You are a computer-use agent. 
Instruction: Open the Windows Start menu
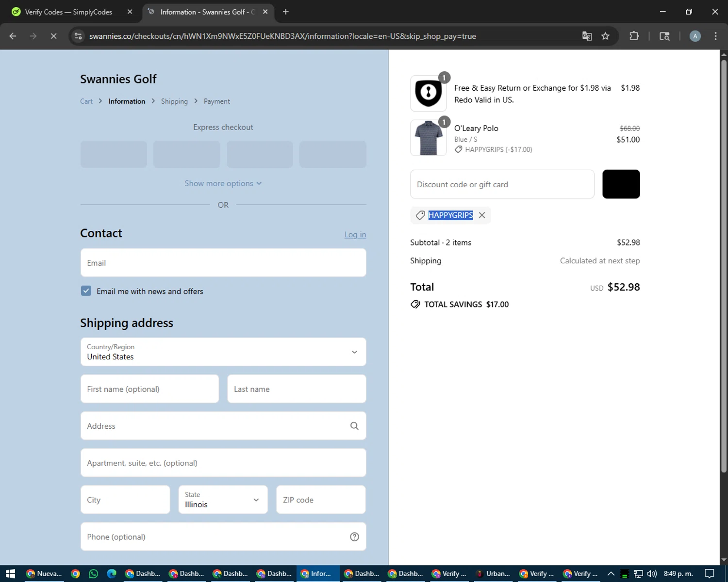point(10,574)
